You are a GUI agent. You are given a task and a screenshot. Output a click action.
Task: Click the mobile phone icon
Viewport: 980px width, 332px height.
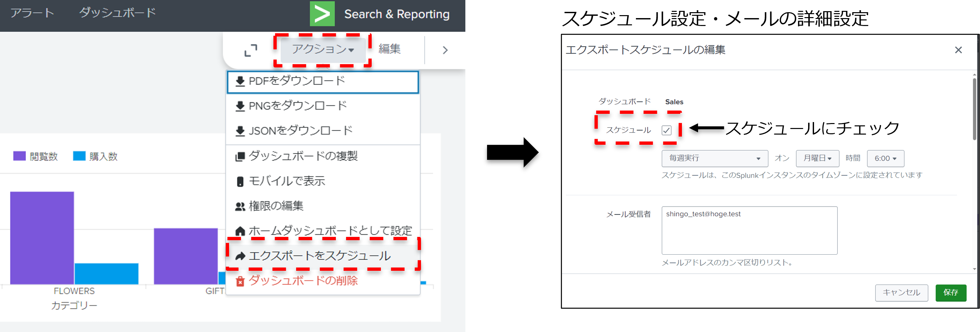(x=240, y=182)
